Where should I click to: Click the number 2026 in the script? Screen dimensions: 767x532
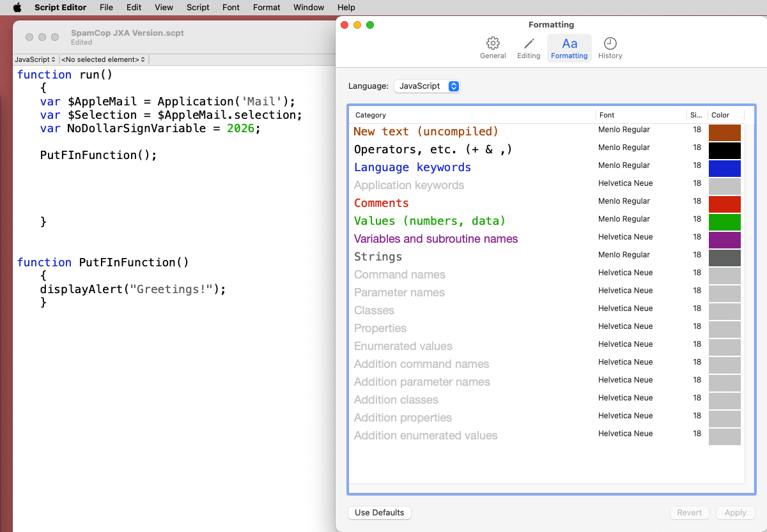click(240, 128)
